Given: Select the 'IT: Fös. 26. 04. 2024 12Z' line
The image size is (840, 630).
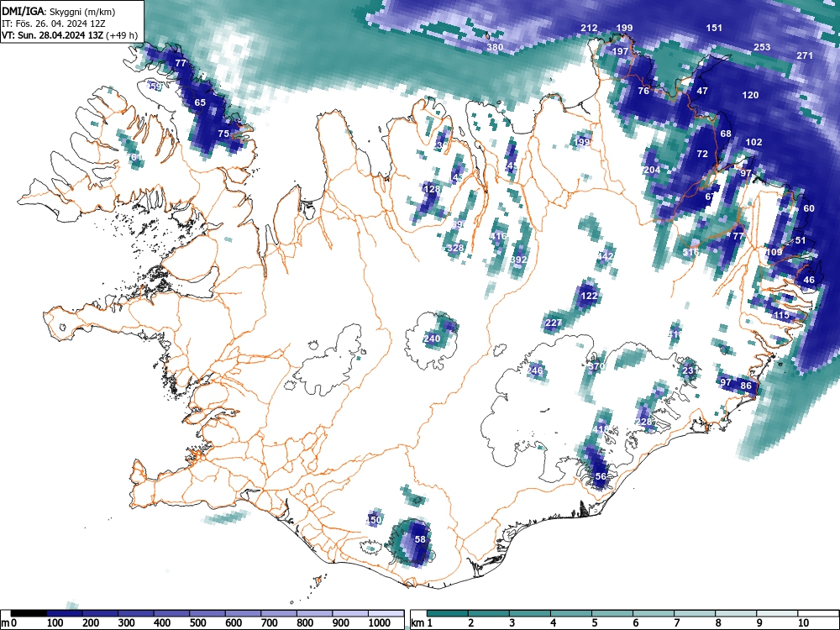Looking at the screenshot, I should tap(54, 24).
